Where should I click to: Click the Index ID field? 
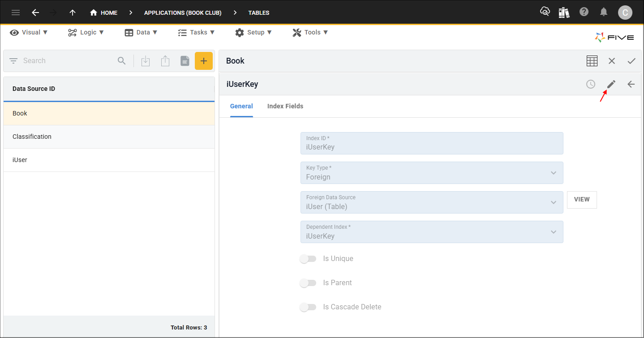432,143
